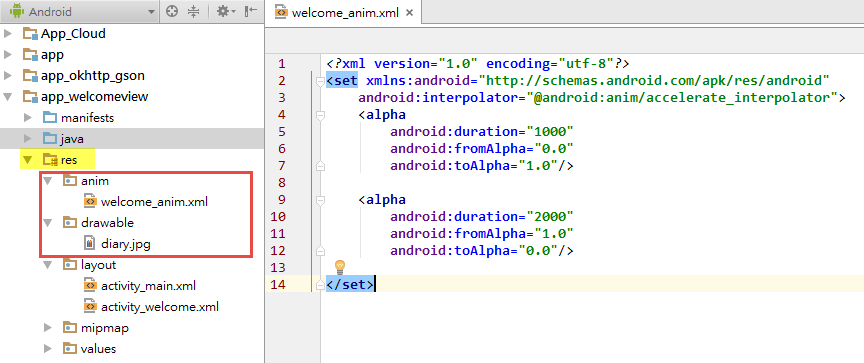Click line number 8 in the gutter
This screenshot has height=363, width=864.
(x=281, y=183)
